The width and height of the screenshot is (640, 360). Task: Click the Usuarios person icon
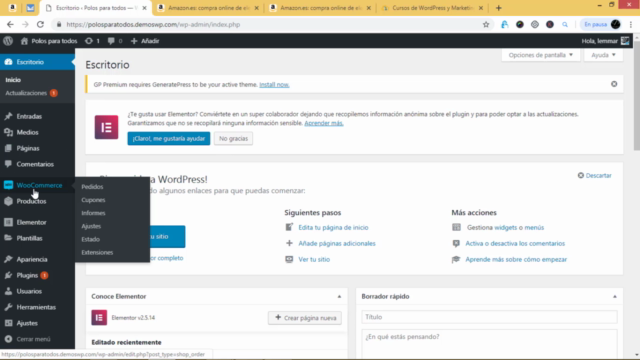click(x=8, y=291)
